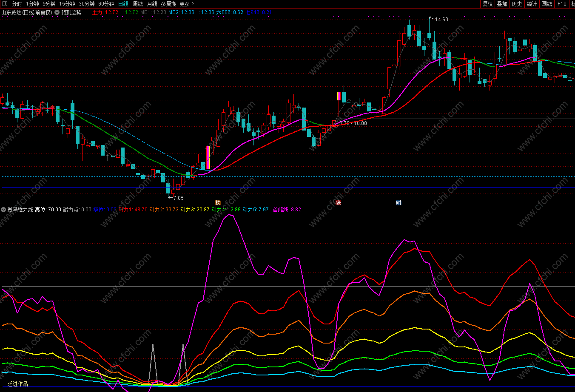Switch to 分时 intraday chart tab
575x392 pixels.
(x=17, y=4)
